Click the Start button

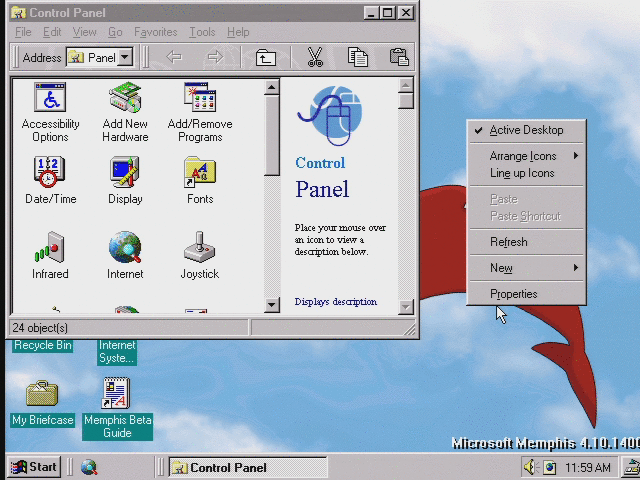click(x=34, y=467)
